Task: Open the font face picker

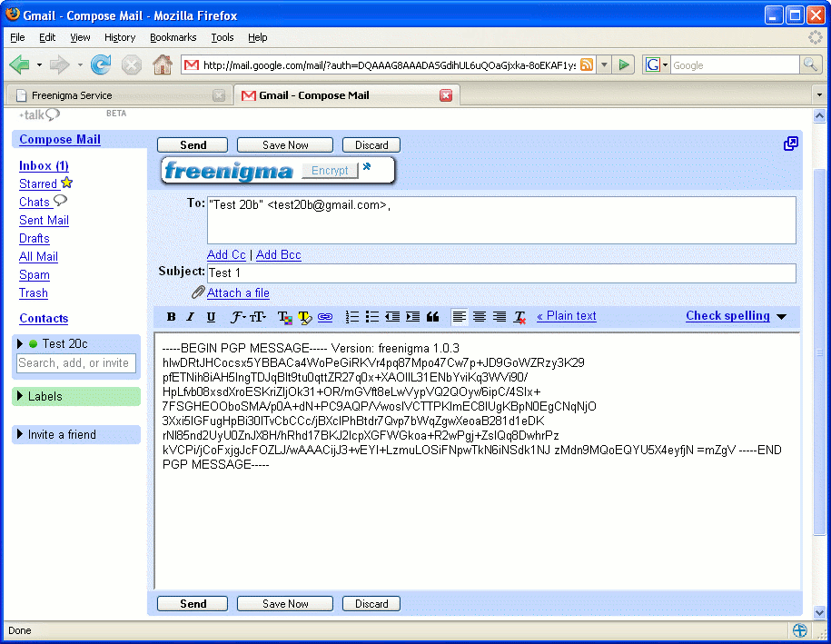Action: click(237, 316)
